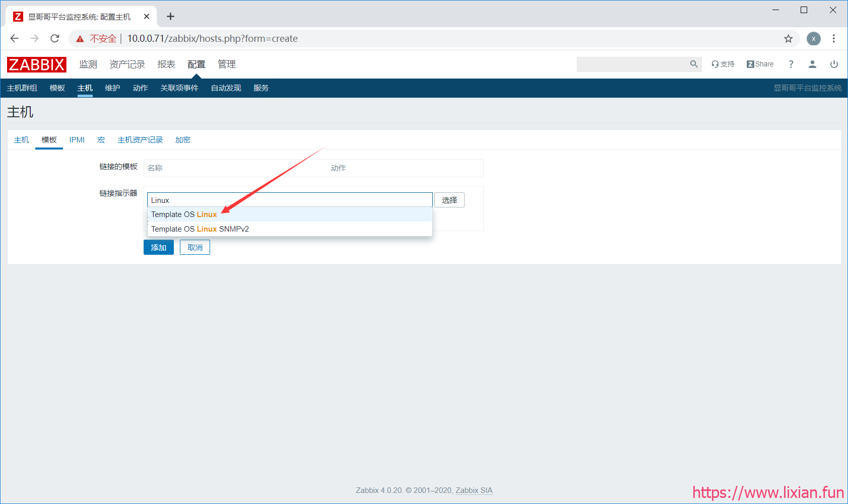Open the Zabbix SIA footer link

tap(474, 490)
